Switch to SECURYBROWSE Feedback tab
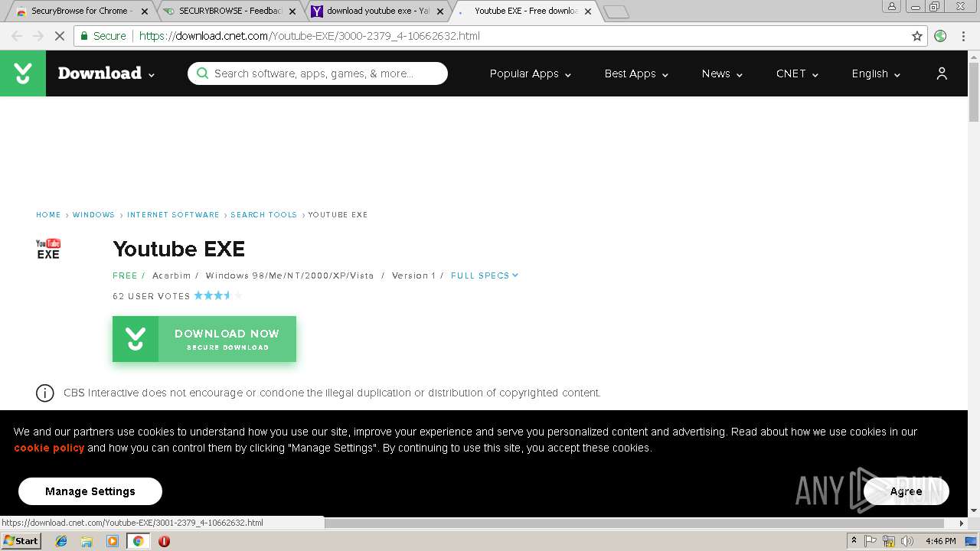 tap(230, 11)
